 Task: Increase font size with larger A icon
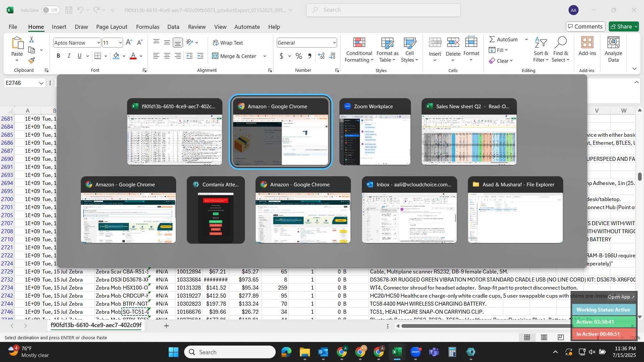[x=129, y=43]
